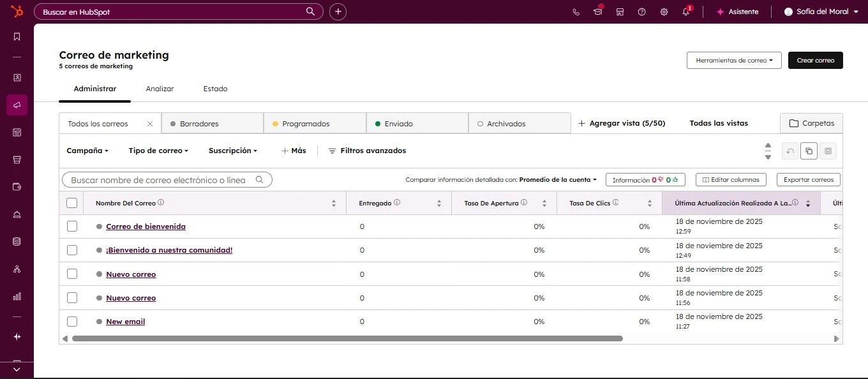The image size is (868, 379).
Task: Click the phone calling icon
Action: 576,11
